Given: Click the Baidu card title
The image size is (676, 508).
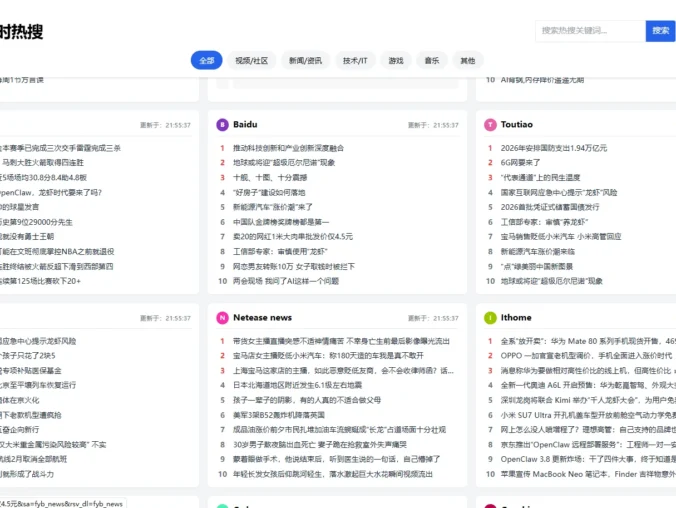Looking at the screenshot, I should [x=245, y=125].
